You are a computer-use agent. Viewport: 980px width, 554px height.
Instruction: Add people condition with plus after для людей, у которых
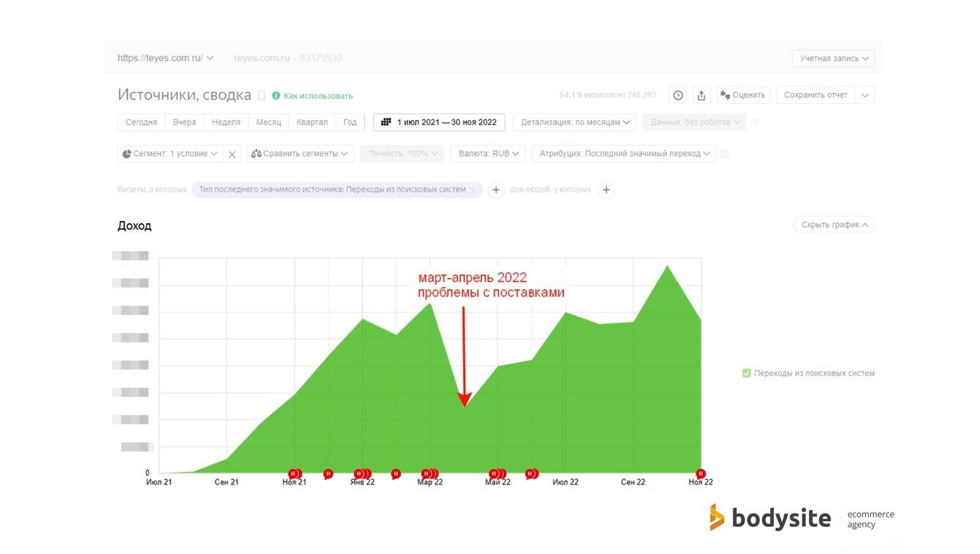click(x=606, y=190)
